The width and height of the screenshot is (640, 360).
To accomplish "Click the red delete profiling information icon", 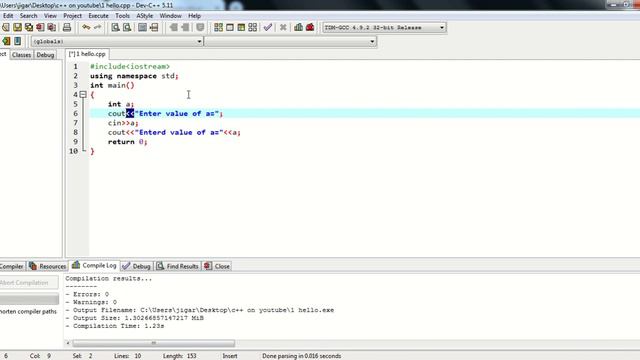I will [x=310, y=27].
